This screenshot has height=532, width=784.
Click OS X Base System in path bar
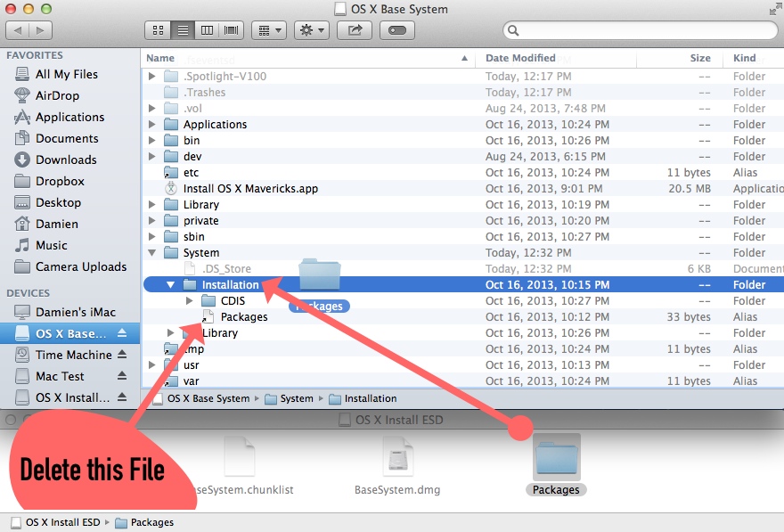[x=201, y=398]
